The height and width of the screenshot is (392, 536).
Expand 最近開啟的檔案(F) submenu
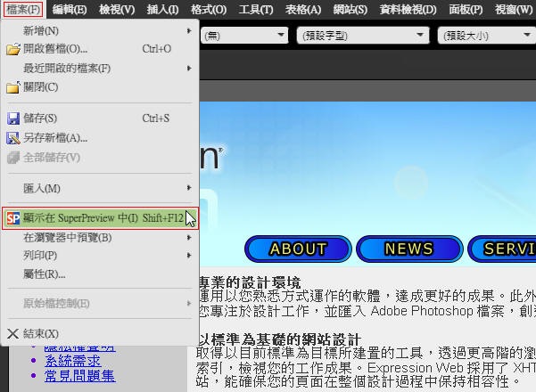(x=100, y=69)
